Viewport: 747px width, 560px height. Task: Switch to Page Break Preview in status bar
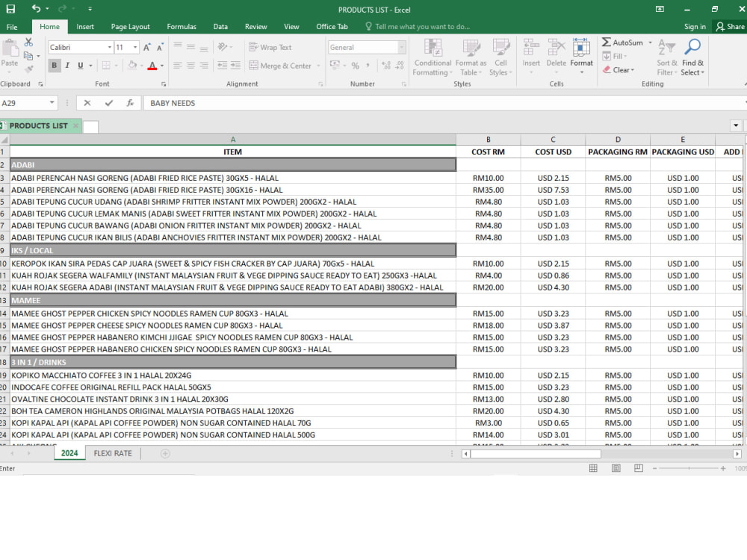tap(639, 468)
